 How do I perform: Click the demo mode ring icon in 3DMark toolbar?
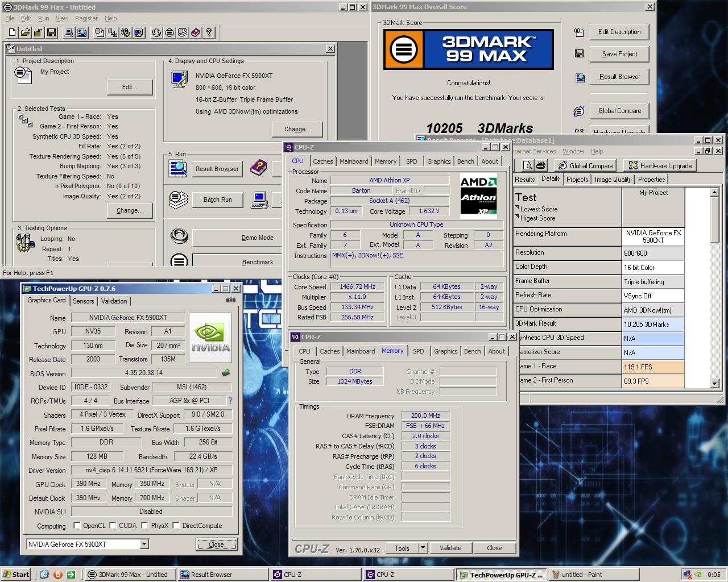click(156, 33)
